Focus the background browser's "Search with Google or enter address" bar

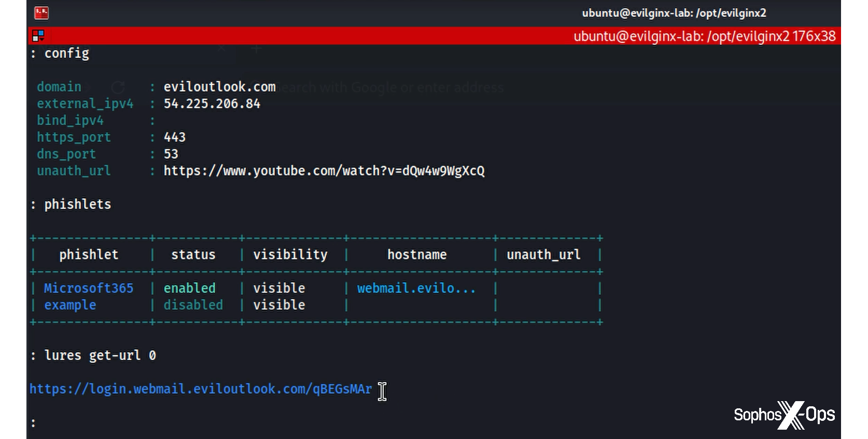pos(389,87)
